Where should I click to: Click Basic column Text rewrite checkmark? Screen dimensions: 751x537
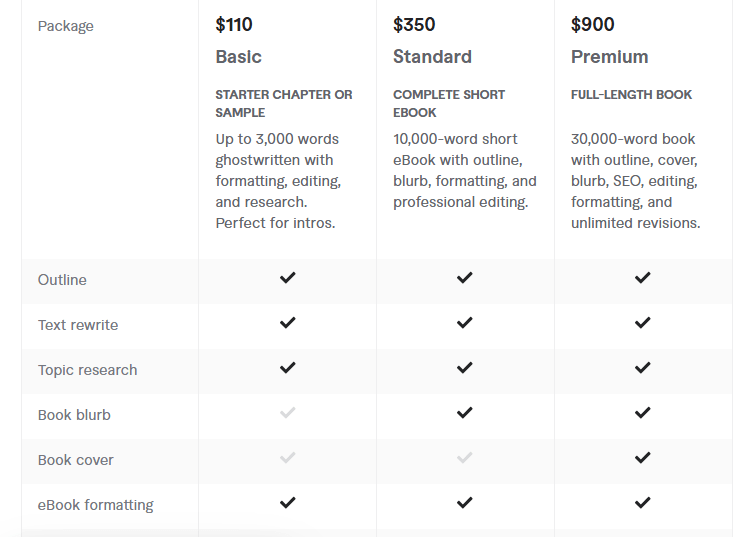coord(288,323)
